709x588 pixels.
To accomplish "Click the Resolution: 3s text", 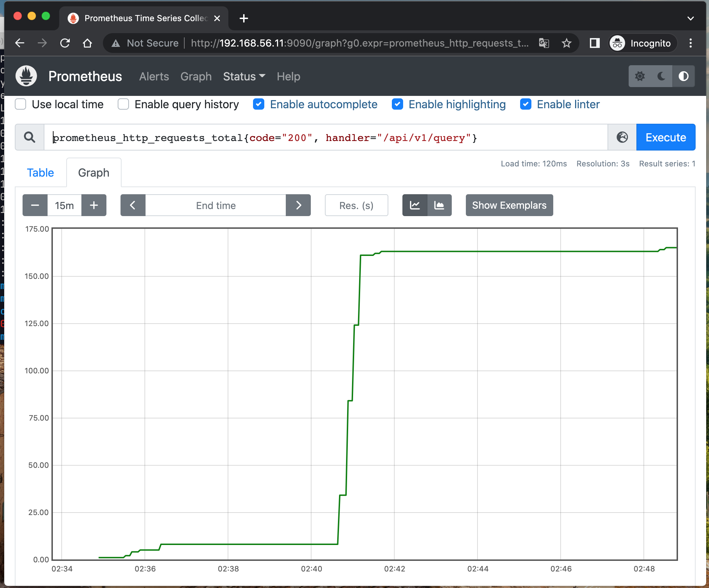I will pyautogui.click(x=603, y=164).
